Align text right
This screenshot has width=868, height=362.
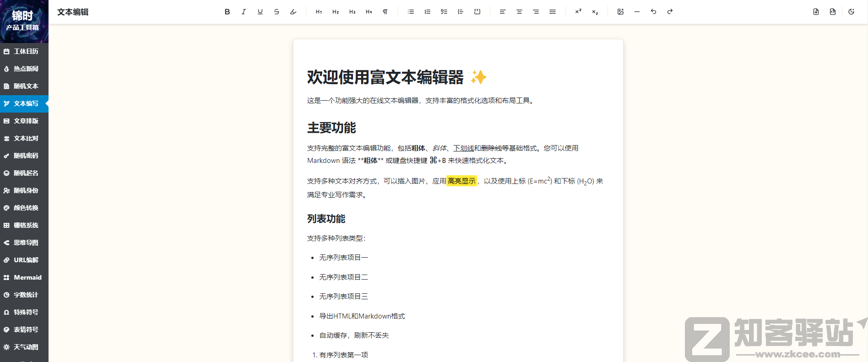pos(536,12)
